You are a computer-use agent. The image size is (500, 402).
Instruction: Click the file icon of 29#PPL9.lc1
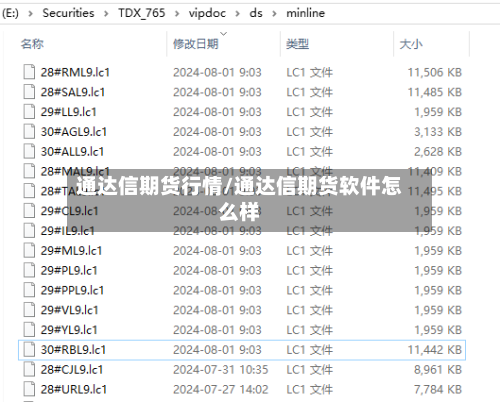click(29, 290)
